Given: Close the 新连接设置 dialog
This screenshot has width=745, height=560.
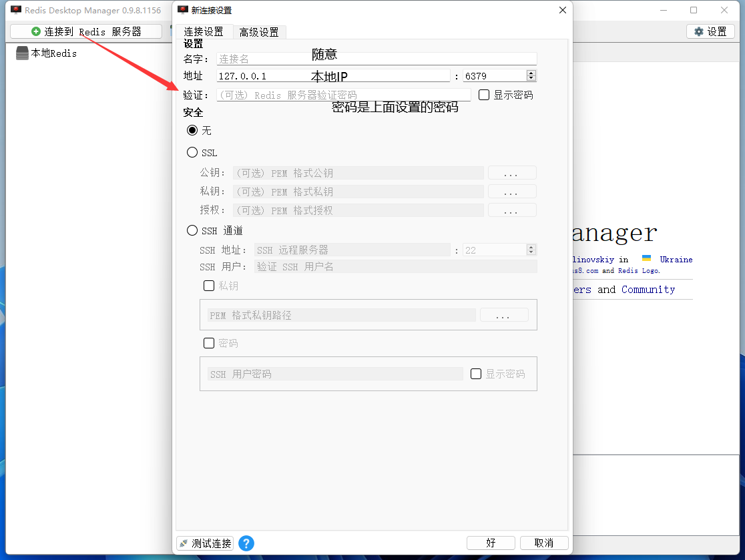Looking at the screenshot, I should [x=563, y=10].
